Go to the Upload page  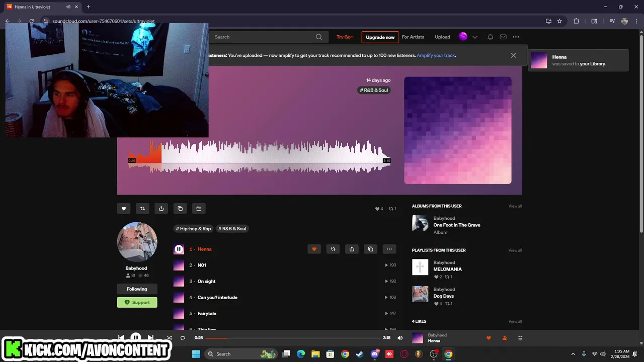[442, 37]
